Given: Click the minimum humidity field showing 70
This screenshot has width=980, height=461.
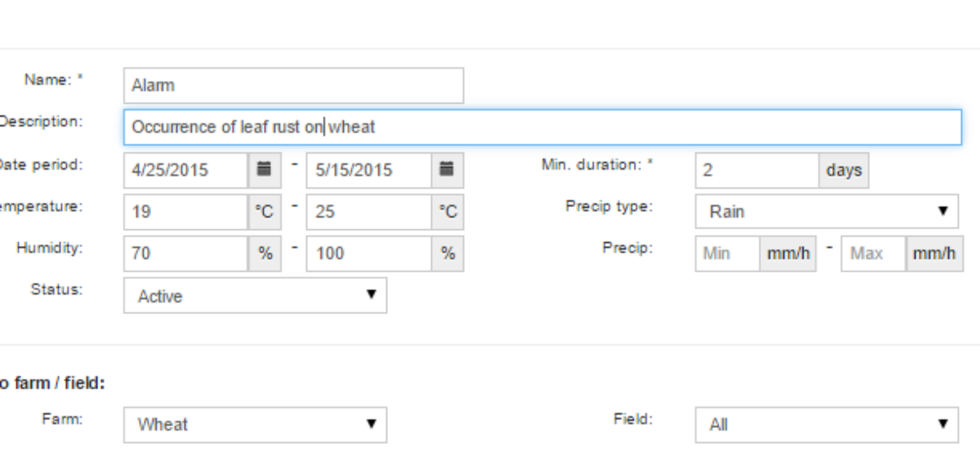Looking at the screenshot, I should [185, 254].
